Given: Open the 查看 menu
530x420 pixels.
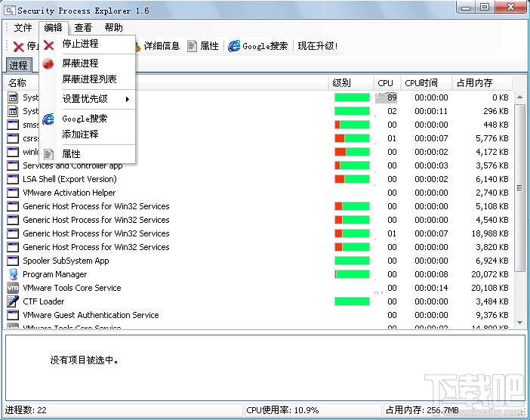Looking at the screenshot, I should 83,28.
